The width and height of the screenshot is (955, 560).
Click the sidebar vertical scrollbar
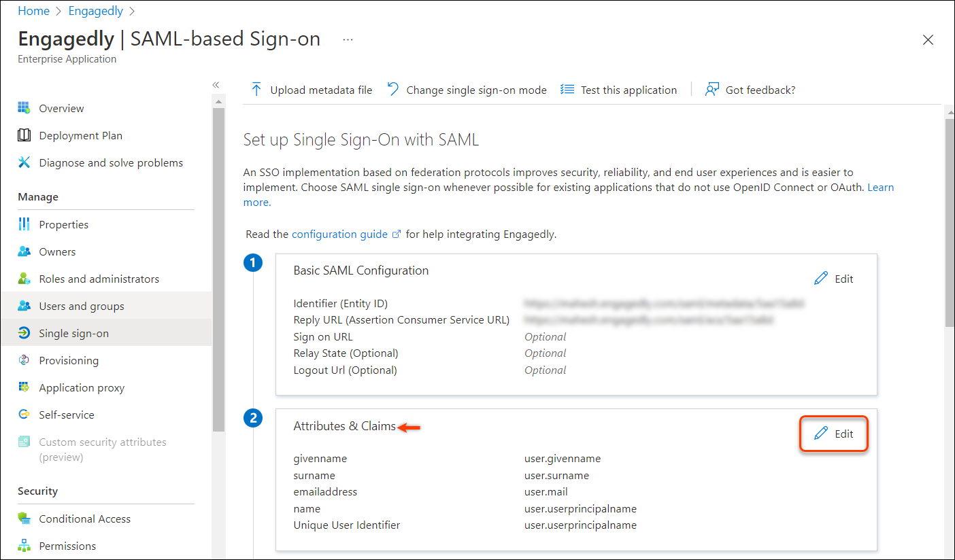[218, 270]
